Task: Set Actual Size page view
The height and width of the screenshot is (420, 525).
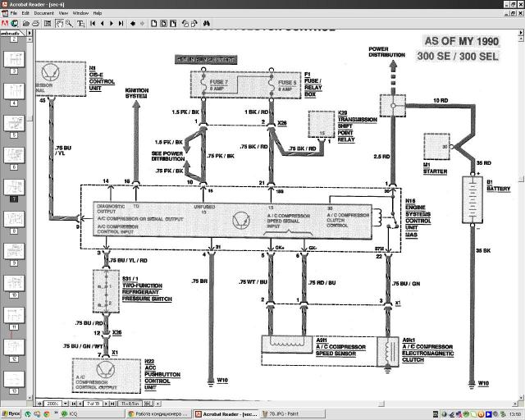Action: [x=153, y=24]
